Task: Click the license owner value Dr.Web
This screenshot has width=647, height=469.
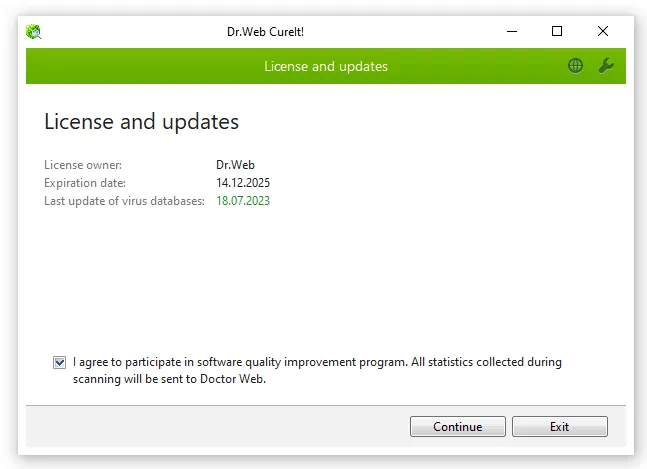Action: (x=235, y=165)
